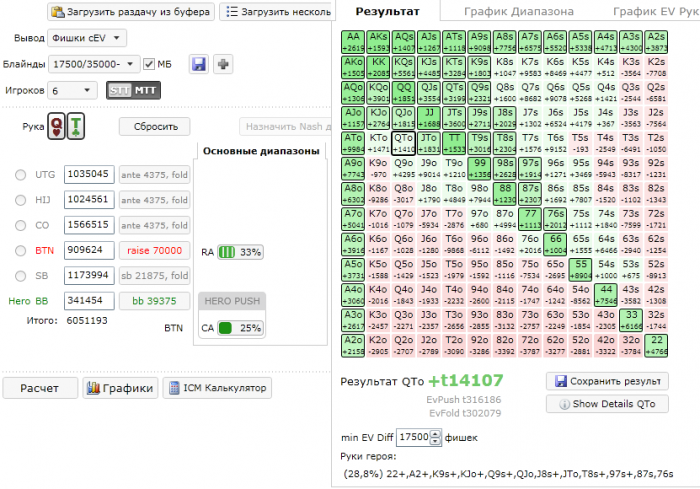The image size is (700, 489).
Task: Click the load multiple hands button
Action: 277,12
